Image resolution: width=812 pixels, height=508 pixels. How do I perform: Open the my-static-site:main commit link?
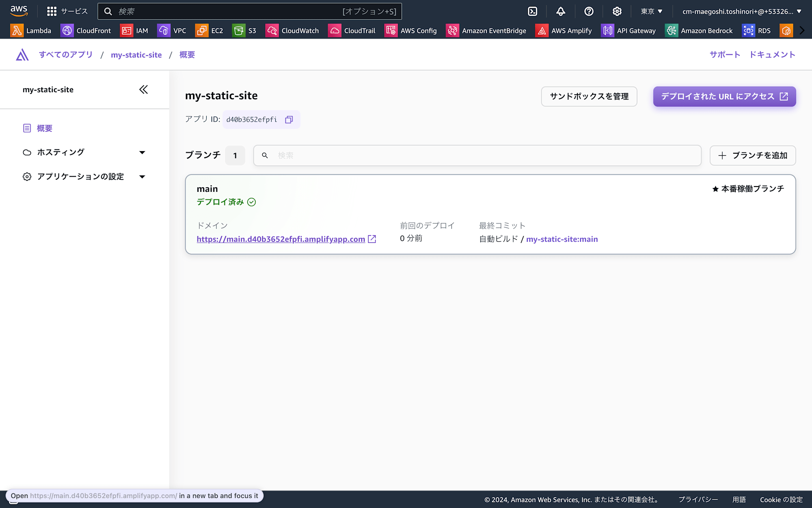(x=562, y=239)
